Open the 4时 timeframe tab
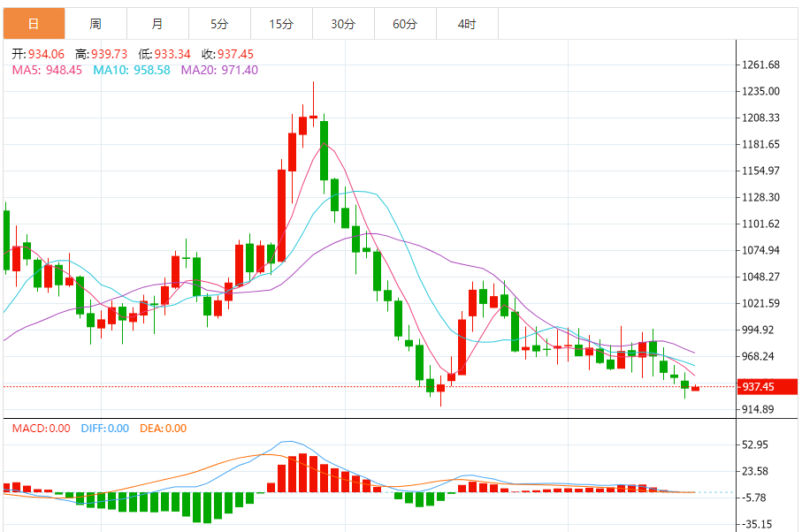This screenshot has height=532, width=802. pos(467,24)
